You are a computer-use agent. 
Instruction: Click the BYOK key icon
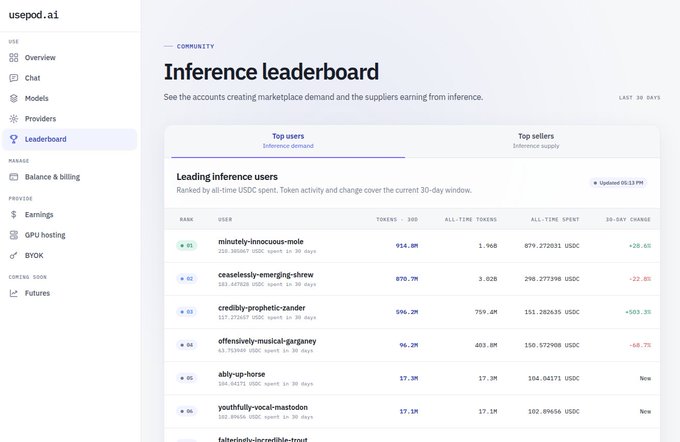pyautogui.click(x=14, y=255)
